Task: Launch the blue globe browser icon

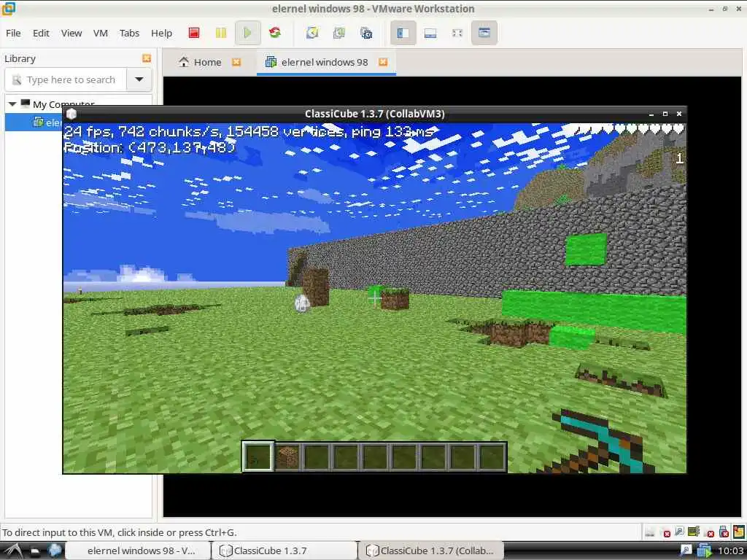Action: (55, 551)
